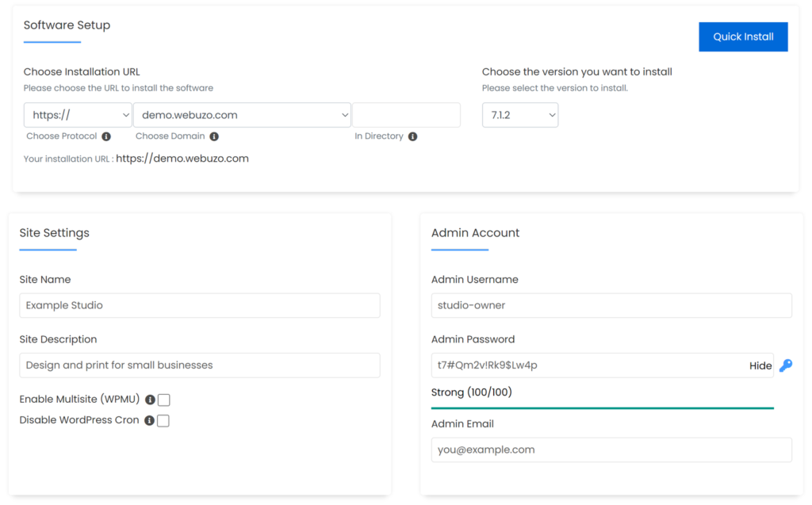Open the https:// protocol dropdown

click(79, 115)
